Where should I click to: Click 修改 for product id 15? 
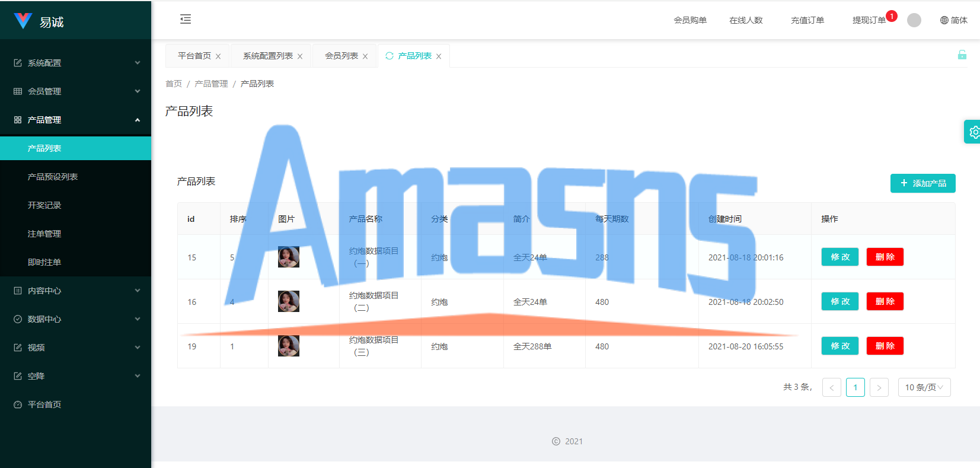pyautogui.click(x=840, y=257)
